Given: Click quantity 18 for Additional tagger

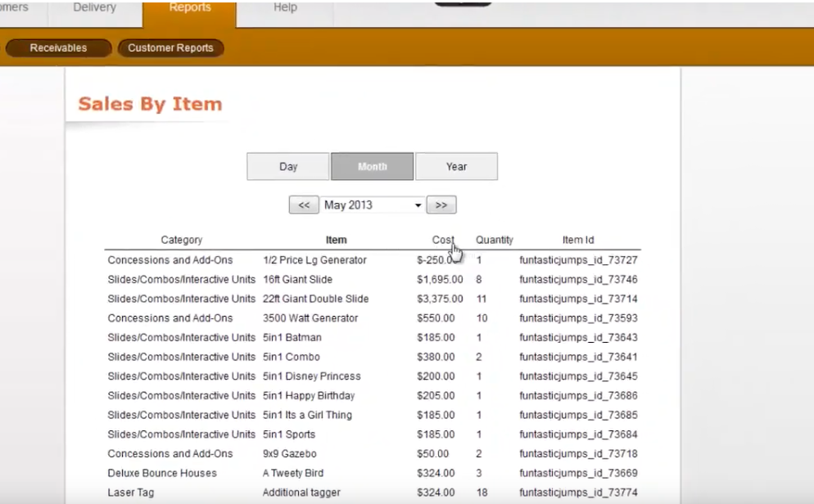Looking at the screenshot, I should point(482,492).
